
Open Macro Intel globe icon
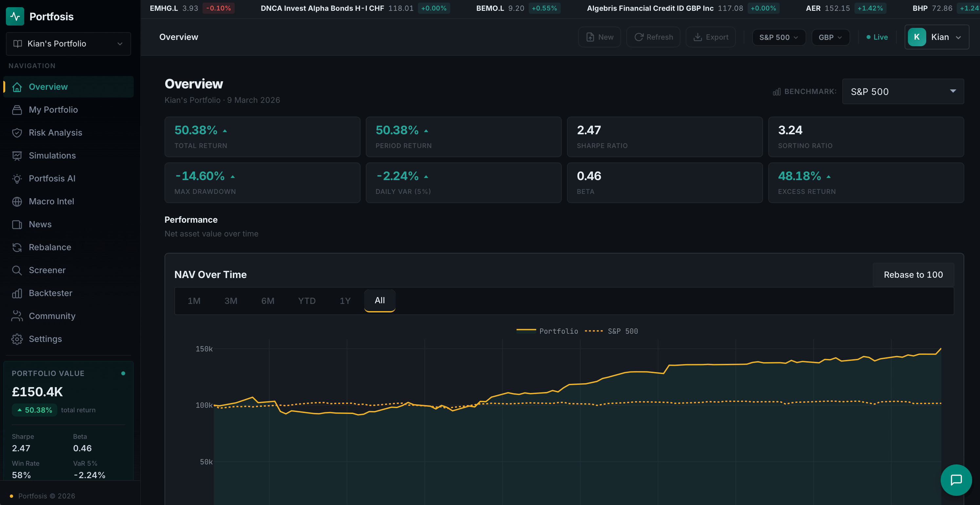point(17,201)
